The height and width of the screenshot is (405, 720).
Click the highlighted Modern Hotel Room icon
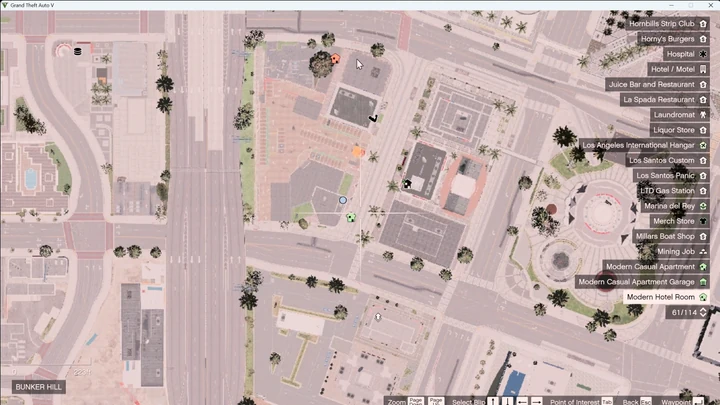click(x=703, y=297)
